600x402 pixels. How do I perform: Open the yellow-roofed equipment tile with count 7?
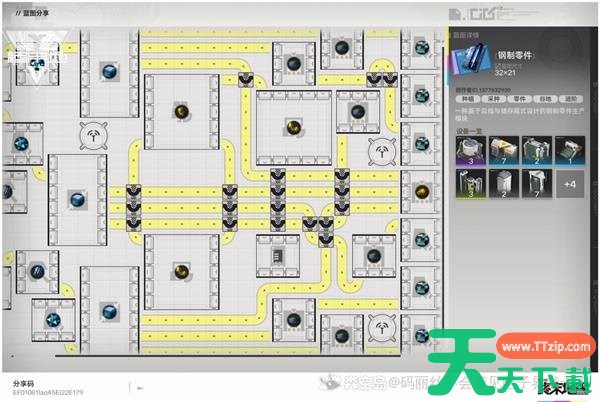tap(504, 151)
